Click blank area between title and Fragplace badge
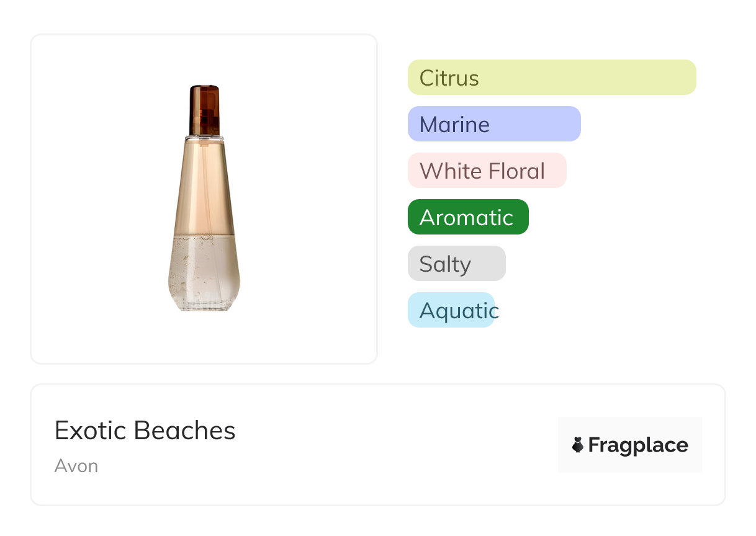The image size is (756, 536). pyautogui.click(x=397, y=445)
